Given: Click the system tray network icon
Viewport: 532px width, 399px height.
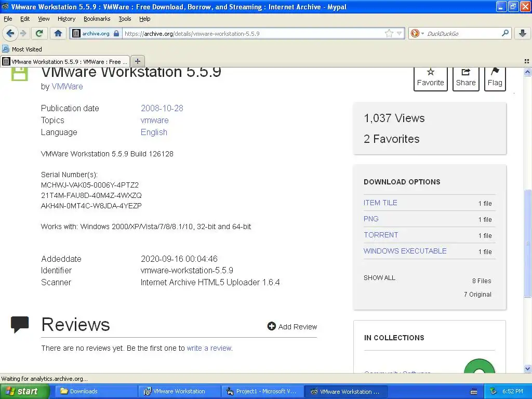Looking at the screenshot, I should point(494,391).
